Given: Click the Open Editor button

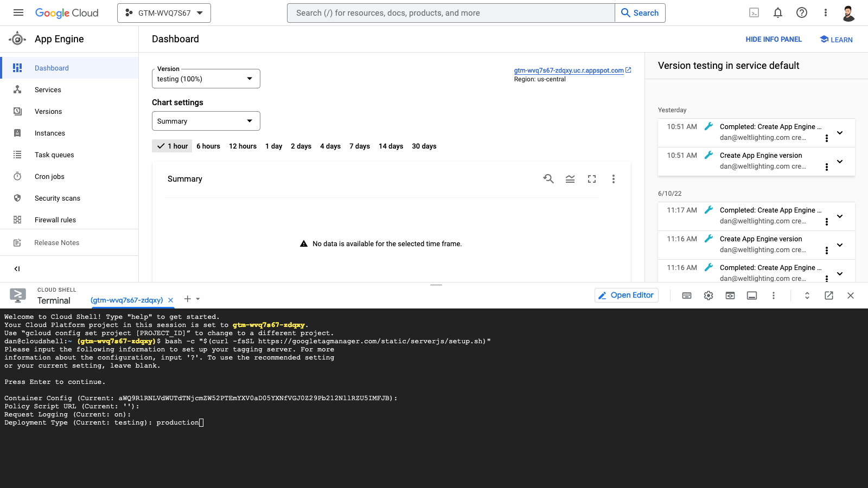Looking at the screenshot, I should 627,295.
